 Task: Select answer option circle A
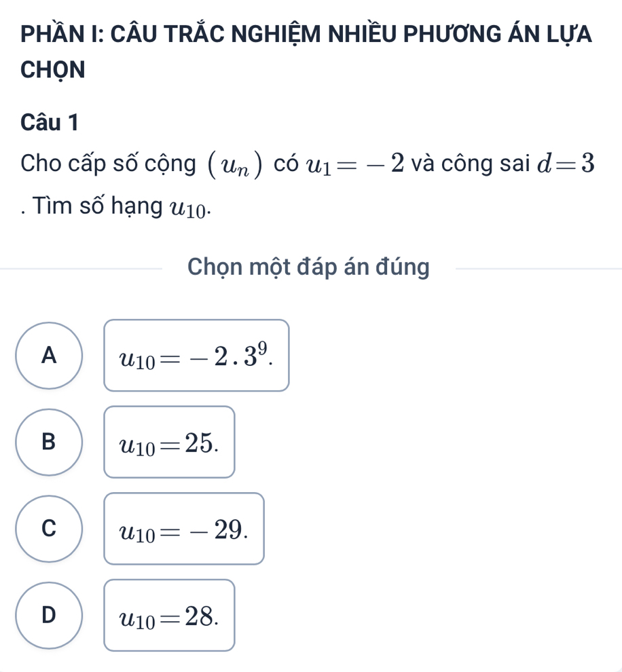[x=48, y=355]
